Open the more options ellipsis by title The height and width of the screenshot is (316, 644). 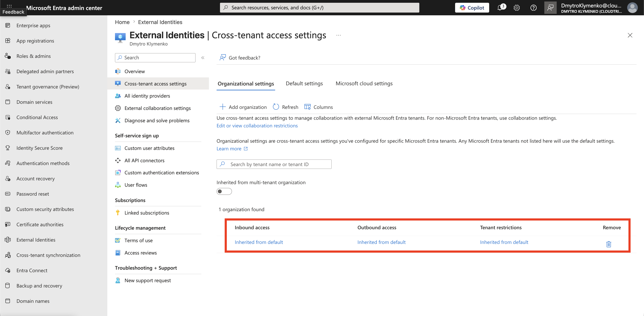(x=338, y=35)
